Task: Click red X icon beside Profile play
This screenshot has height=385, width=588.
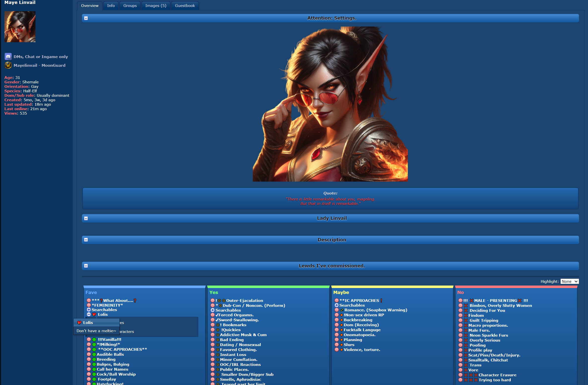Action: click(466, 350)
